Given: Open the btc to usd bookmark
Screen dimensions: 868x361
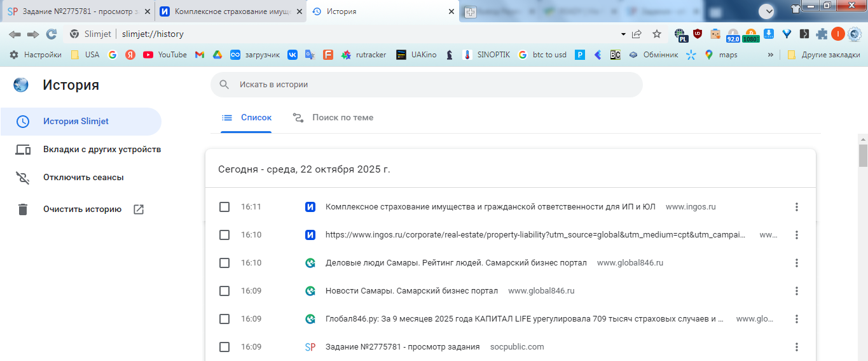Looking at the screenshot, I should click(x=542, y=55).
